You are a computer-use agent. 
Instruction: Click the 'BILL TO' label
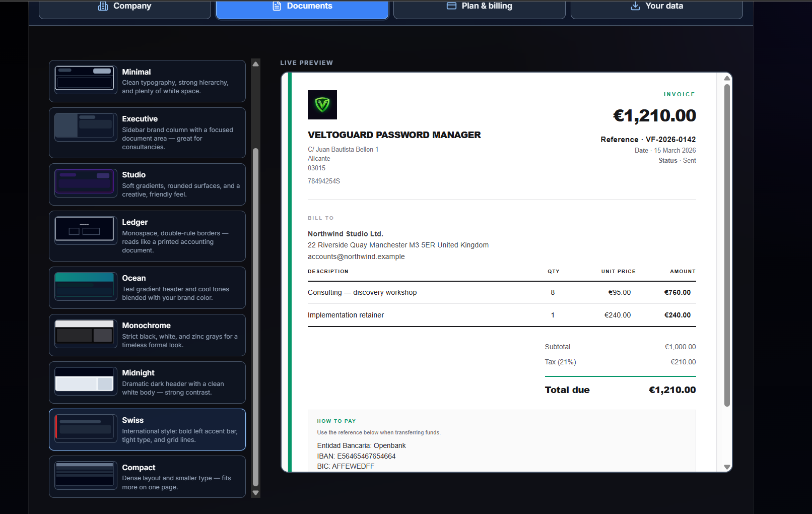click(x=321, y=218)
